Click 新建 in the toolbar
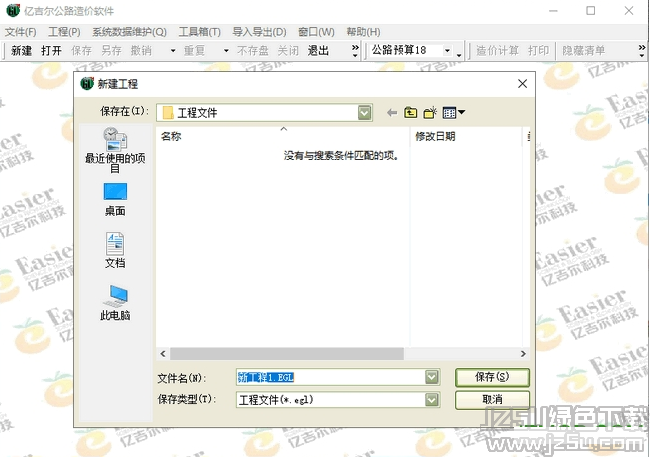 (22, 51)
